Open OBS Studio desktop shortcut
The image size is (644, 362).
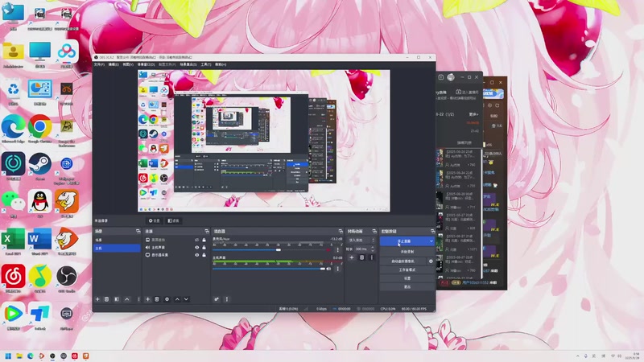point(67,278)
